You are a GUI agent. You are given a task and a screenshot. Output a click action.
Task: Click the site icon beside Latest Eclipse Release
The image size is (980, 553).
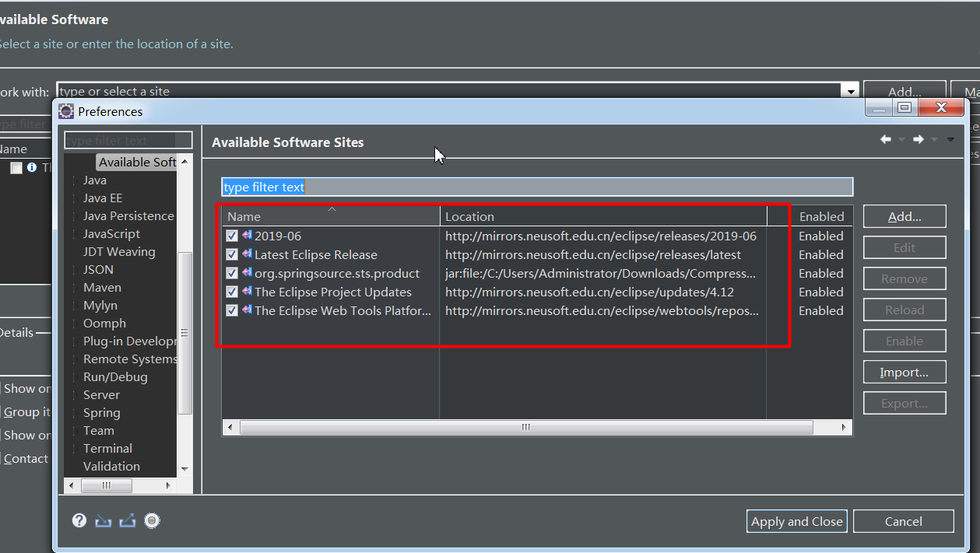pyautogui.click(x=247, y=254)
